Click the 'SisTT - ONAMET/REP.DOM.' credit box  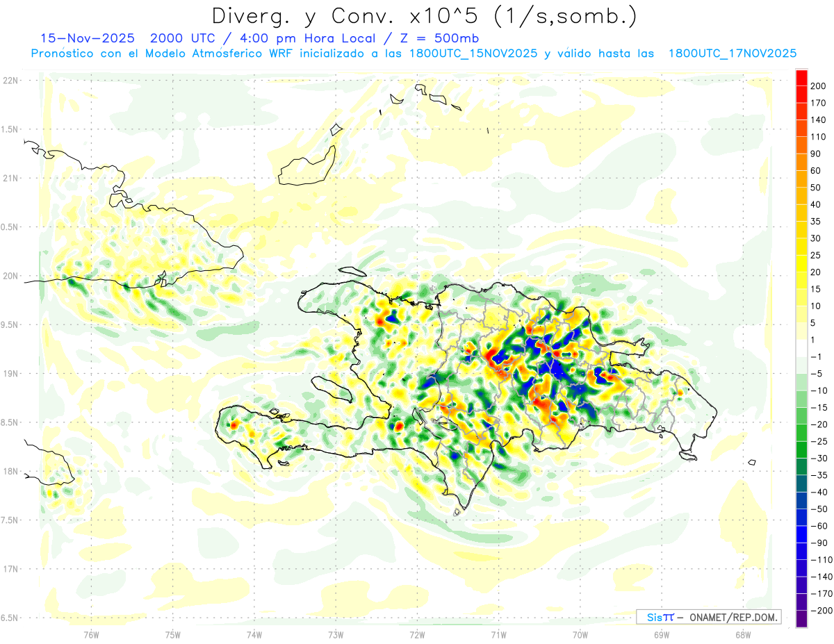tap(708, 617)
